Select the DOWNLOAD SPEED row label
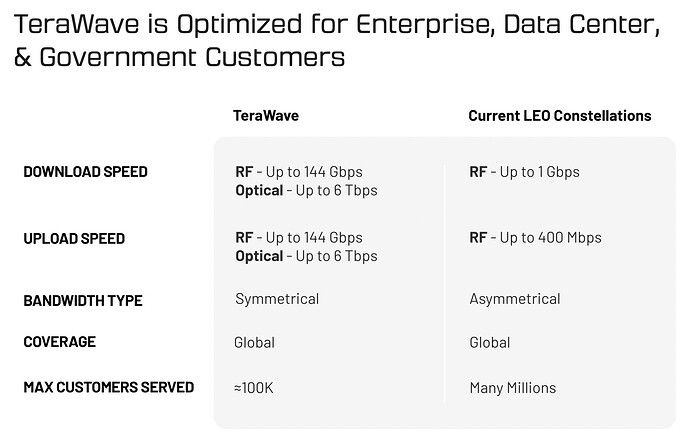 [x=85, y=172]
